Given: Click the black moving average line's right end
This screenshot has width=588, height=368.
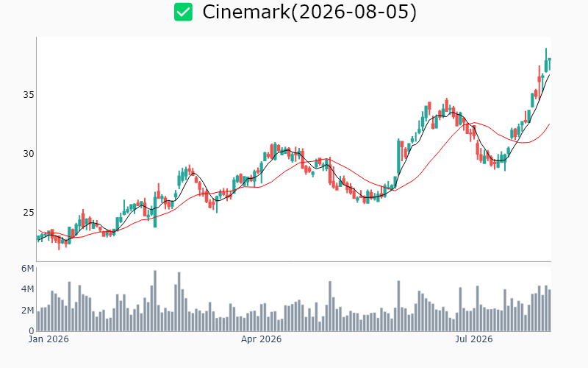Looking at the screenshot, I should (x=549, y=76).
